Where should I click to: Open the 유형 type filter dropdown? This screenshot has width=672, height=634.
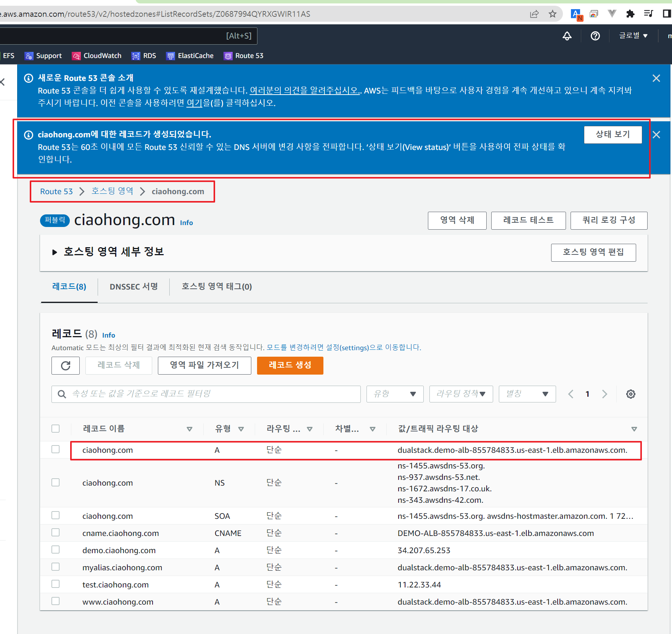(x=395, y=394)
